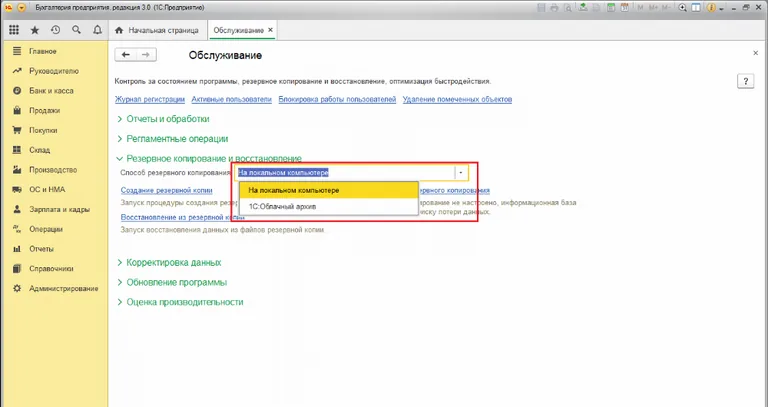
Task: Open Отчеты section in sidebar
Action: coord(41,249)
